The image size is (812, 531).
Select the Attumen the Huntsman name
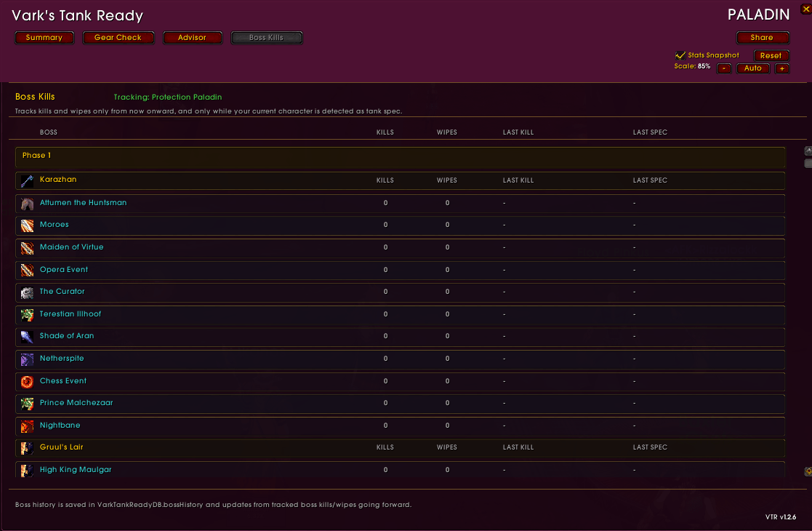click(83, 202)
